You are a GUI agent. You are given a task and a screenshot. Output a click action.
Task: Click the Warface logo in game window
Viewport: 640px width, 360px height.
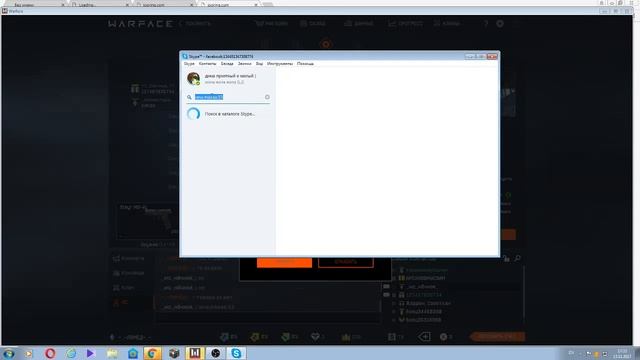140,24
